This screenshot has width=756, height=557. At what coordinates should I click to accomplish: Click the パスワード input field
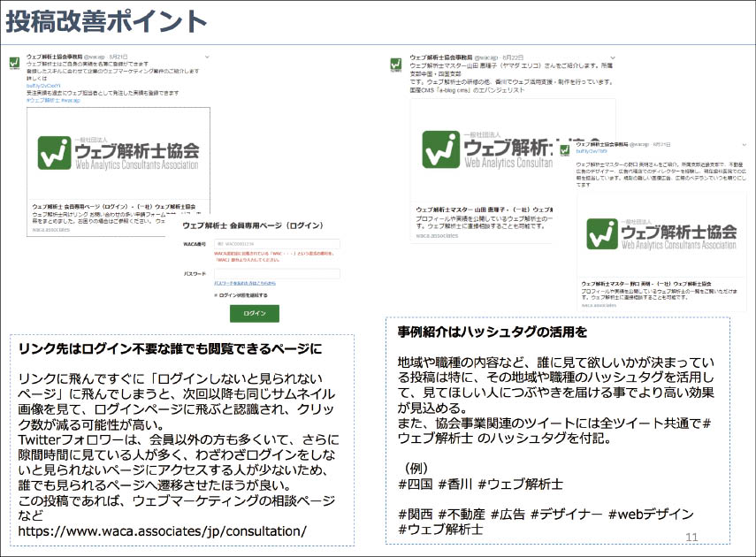(x=278, y=273)
